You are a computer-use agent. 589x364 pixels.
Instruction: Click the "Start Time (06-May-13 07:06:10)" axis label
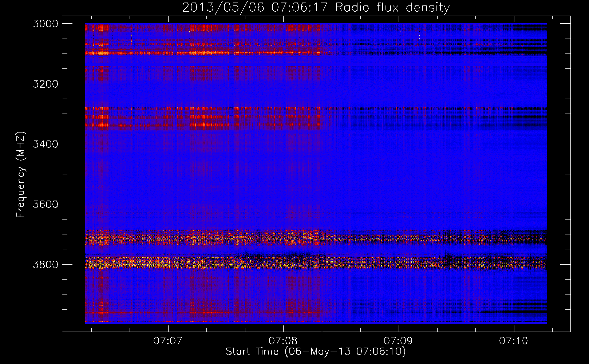[x=316, y=352]
